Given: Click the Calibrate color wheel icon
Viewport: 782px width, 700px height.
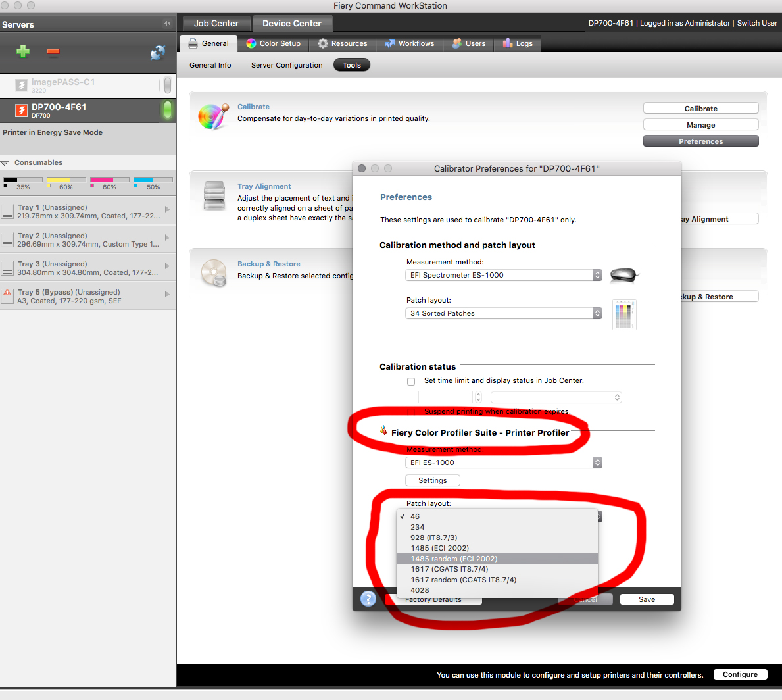Looking at the screenshot, I should pyautogui.click(x=214, y=116).
